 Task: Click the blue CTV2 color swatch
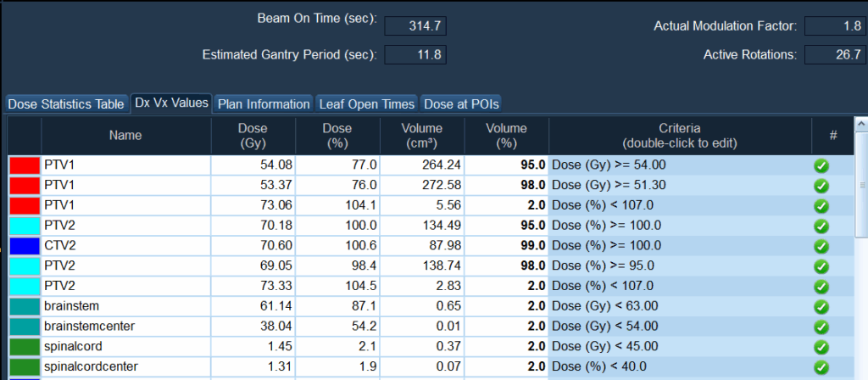click(x=25, y=246)
